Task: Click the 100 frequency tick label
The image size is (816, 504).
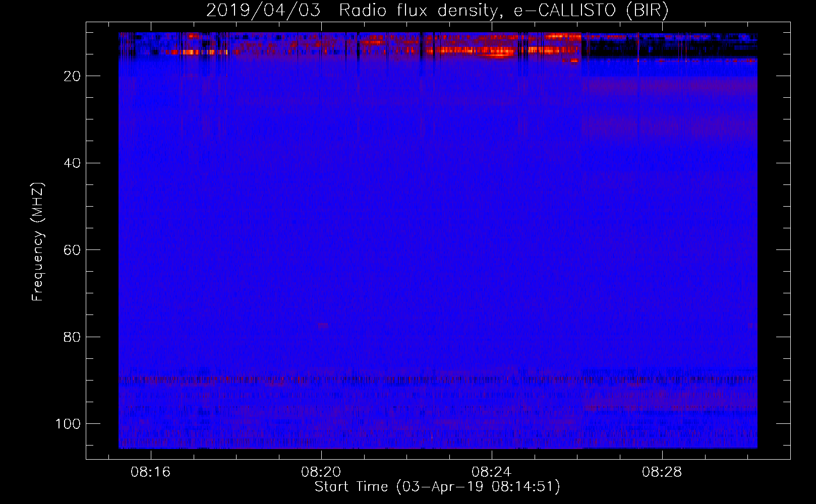Action: coord(68,424)
